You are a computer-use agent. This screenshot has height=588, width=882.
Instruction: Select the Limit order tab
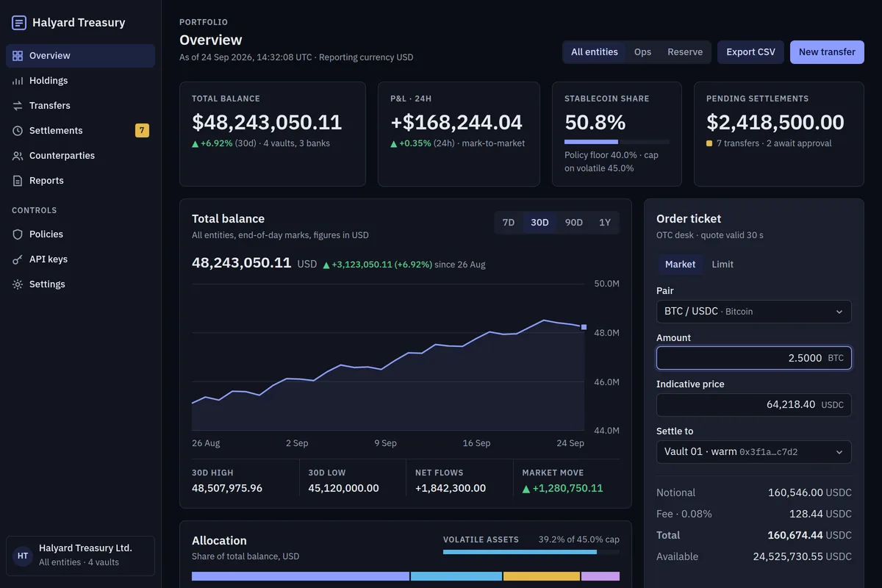coord(723,265)
